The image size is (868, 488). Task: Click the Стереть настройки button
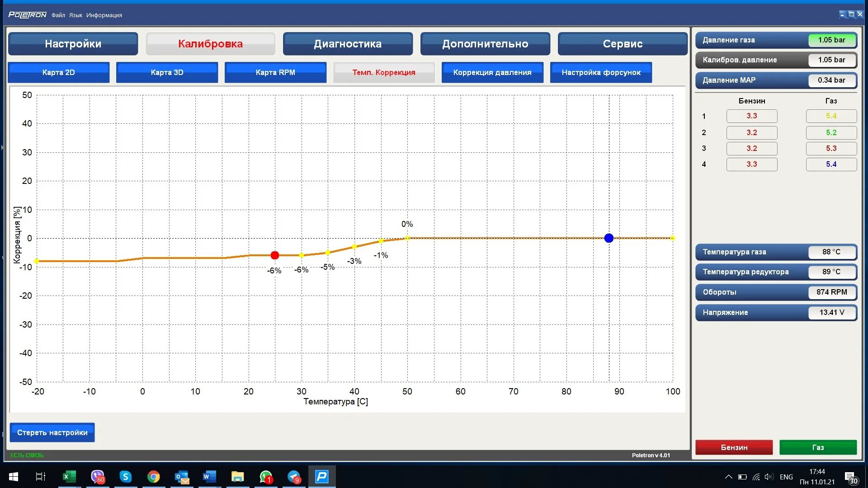coord(52,432)
